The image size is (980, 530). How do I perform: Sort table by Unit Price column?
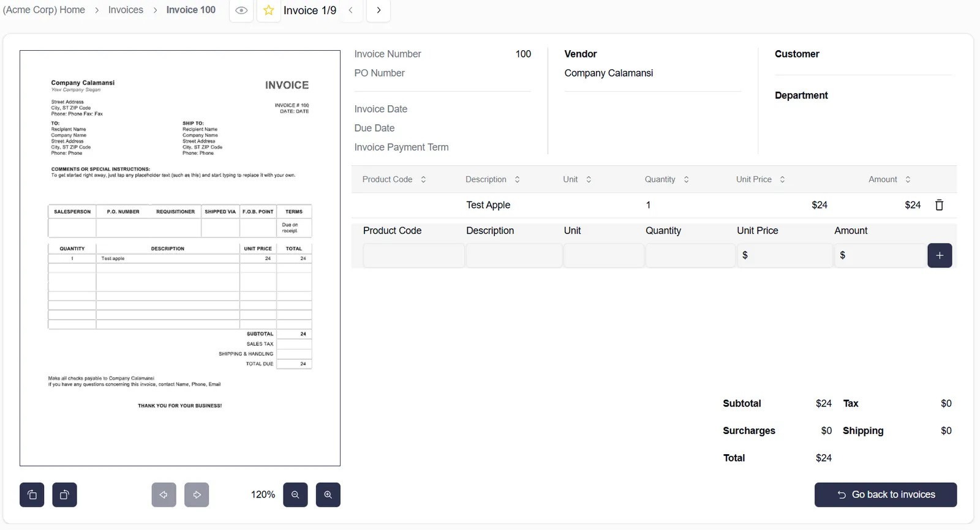tap(760, 179)
